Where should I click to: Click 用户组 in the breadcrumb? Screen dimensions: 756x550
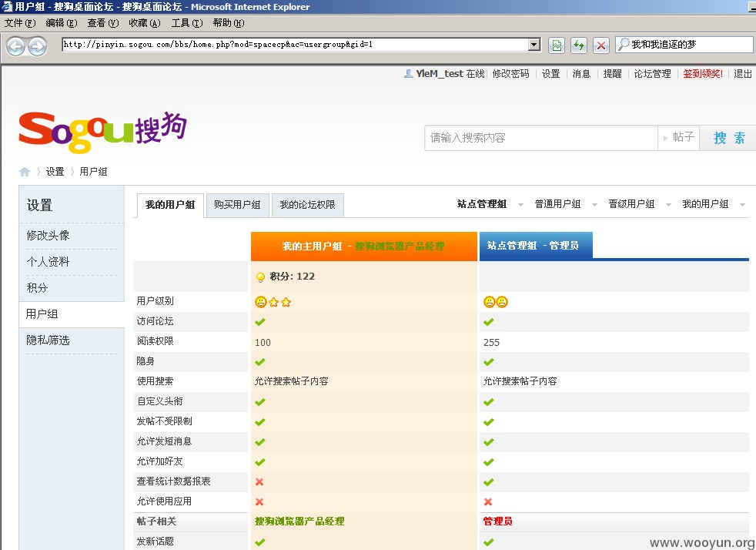(x=93, y=172)
